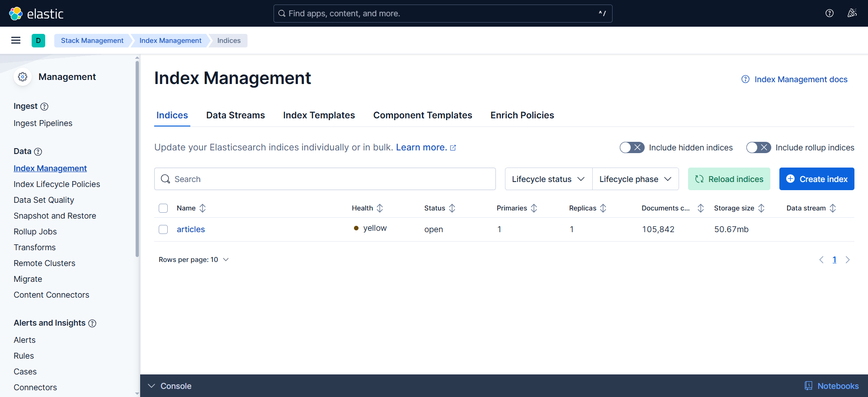Enable Include rollup indices toggle
Viewport: 868px width, 397px height.
pyautogui.click(x=759, y=148)
